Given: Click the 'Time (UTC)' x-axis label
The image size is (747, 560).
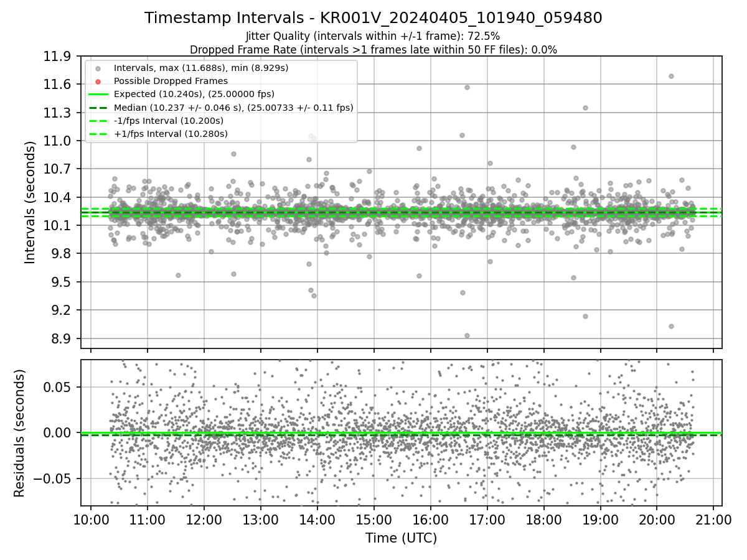Looking at the screenshot, I should pos(401,538).
